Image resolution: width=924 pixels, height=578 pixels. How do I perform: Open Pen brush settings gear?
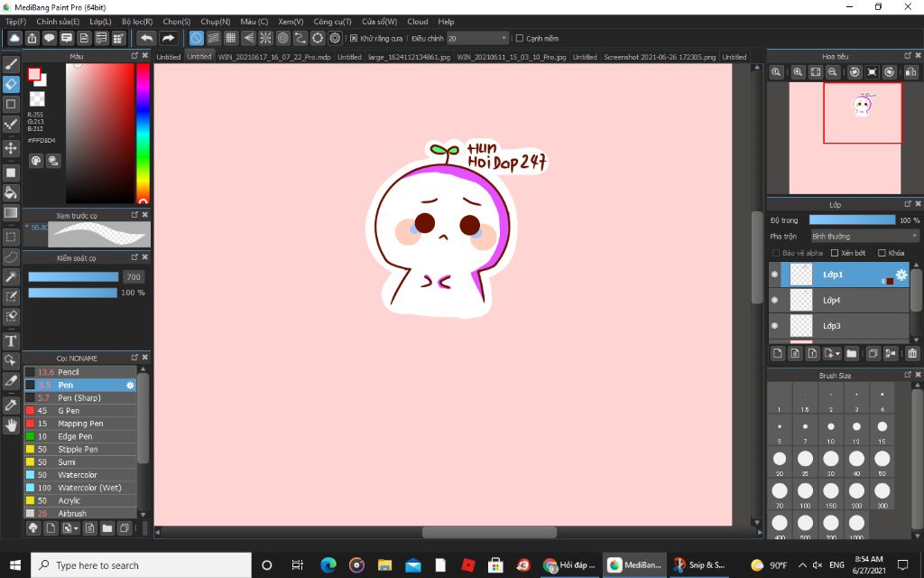click(130, 385)
